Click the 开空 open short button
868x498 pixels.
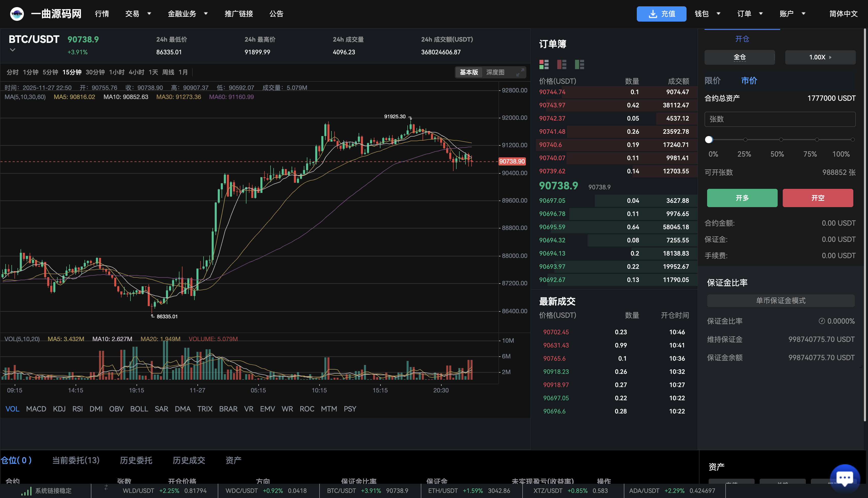pyautogui.click(x=818, y=198)
